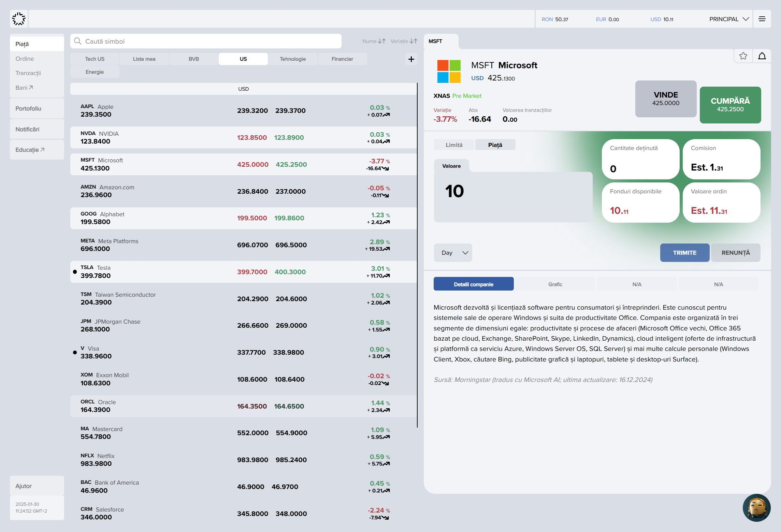Click the VINDE sell button
This screenshot has width=781, height=532.
tap(666, 99)
